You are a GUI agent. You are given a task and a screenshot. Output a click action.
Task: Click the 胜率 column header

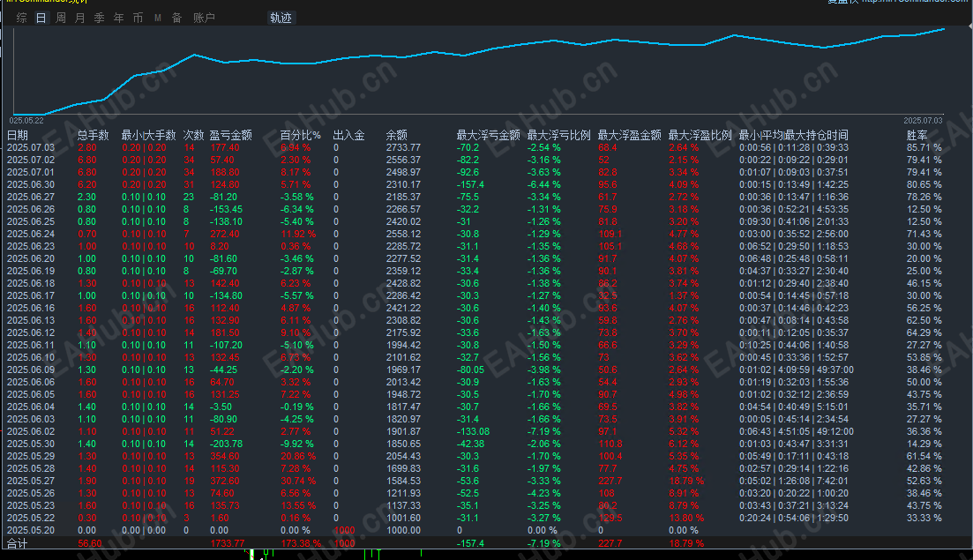(917, 135)
